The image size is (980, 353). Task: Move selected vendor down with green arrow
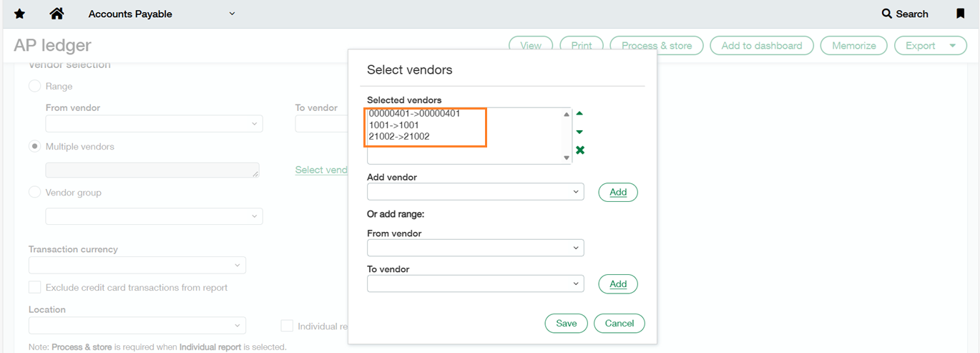(579, 132)
